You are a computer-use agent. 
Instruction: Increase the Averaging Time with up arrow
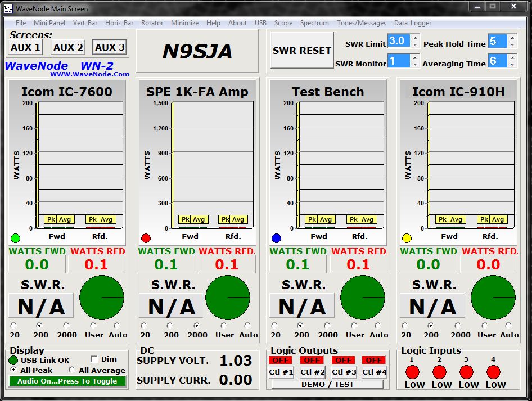(512, 57)
